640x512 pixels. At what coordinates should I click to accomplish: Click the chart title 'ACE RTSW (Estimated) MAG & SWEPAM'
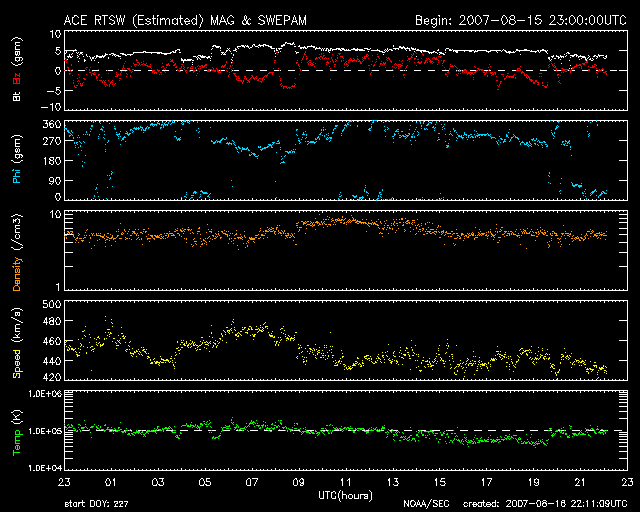coord(185,20)
